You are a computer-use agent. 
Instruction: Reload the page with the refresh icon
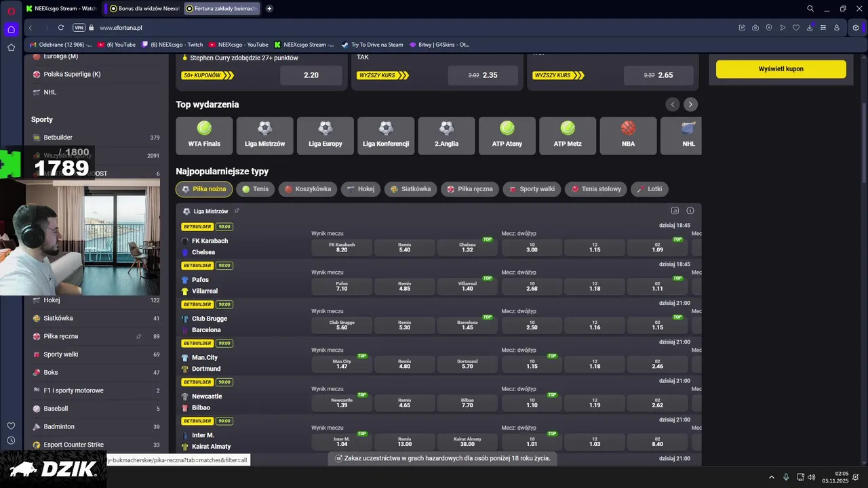point(61,28)
